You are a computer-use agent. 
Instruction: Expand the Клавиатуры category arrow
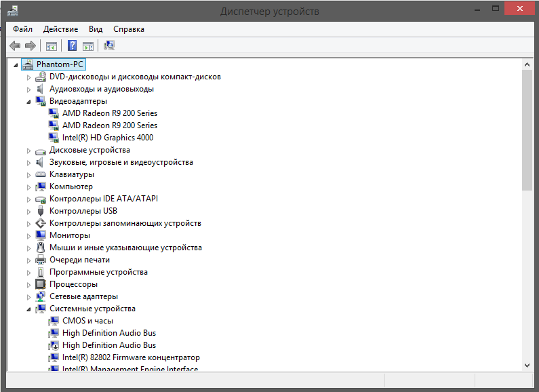point(28,175)
